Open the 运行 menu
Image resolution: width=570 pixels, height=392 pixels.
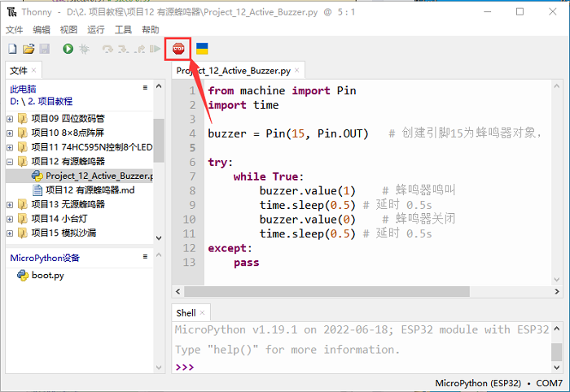95,29
